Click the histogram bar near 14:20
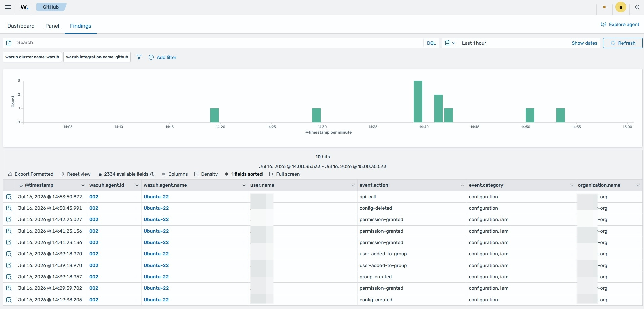Screen dimensions: 644x309 (x=214, y=115)
